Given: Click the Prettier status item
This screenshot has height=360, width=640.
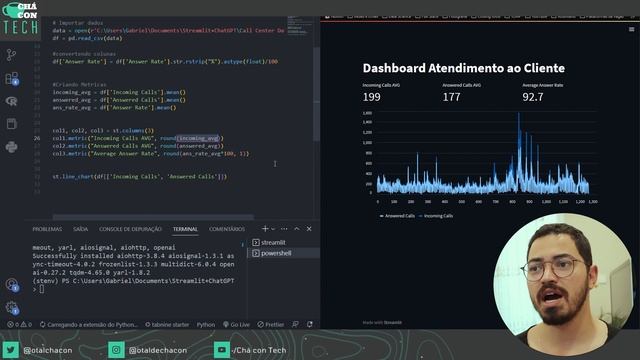Looking at the screenshot, I should click(x=271, y=324).
